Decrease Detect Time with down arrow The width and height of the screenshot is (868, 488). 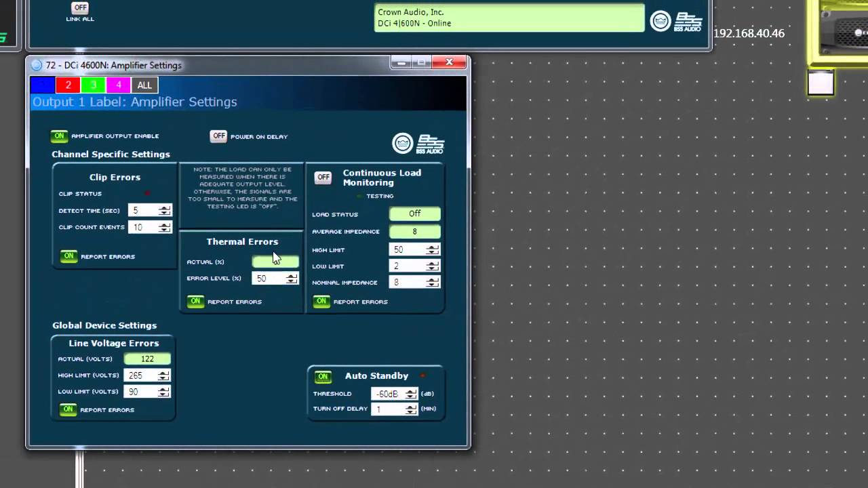click(x=165, y=213)
